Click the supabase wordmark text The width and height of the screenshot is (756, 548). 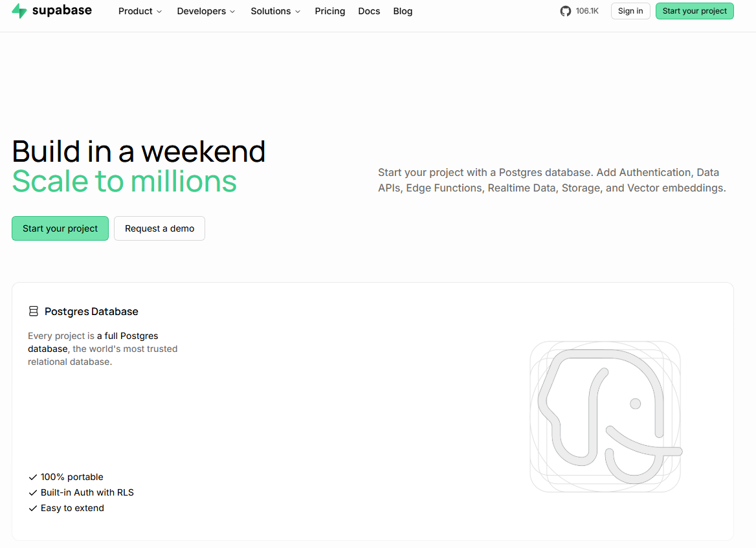61,10
